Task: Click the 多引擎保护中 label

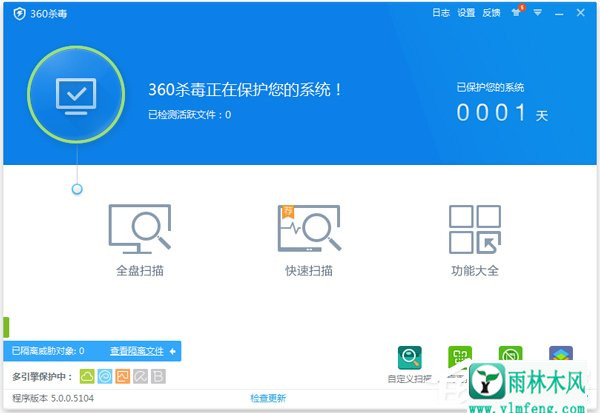Action: [42, 377]
